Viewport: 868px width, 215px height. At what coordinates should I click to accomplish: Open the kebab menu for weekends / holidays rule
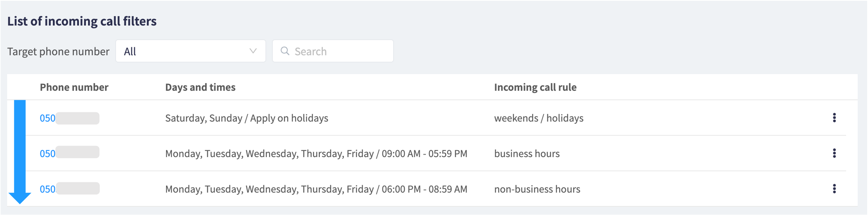click(834, 118)
